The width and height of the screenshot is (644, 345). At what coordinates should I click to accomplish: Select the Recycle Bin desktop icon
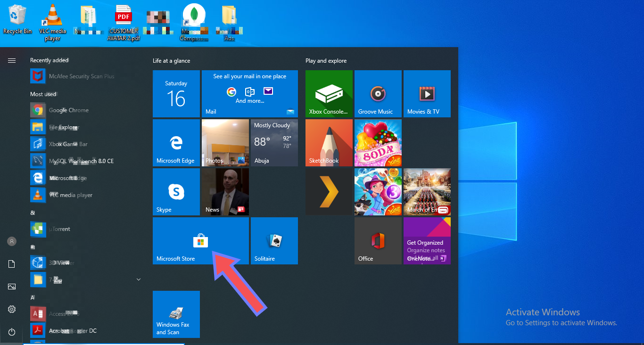coord(17,19)
